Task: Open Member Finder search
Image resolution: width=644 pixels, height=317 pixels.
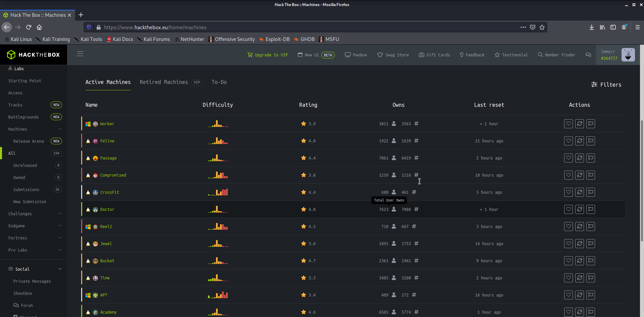Action: (556, 55)
